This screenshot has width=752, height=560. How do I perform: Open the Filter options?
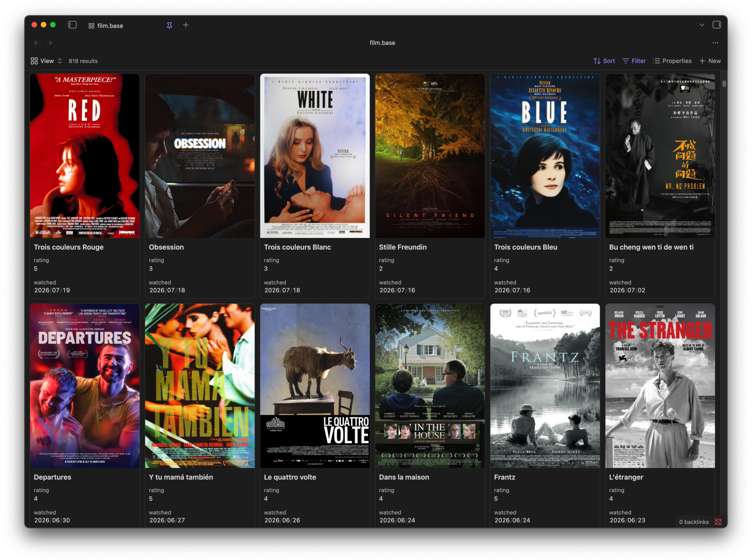click(x=634, y=61)
